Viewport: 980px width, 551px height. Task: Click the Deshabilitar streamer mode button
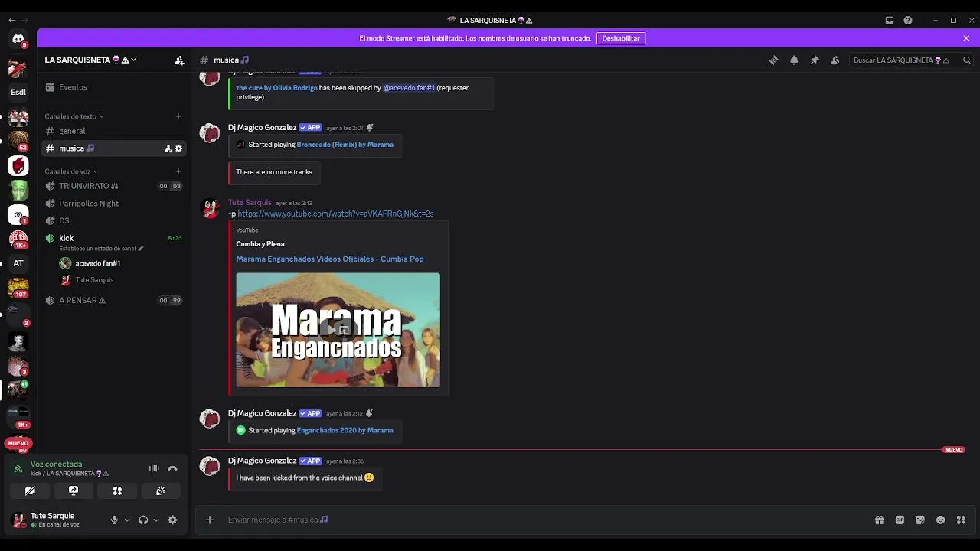point(621,38)
